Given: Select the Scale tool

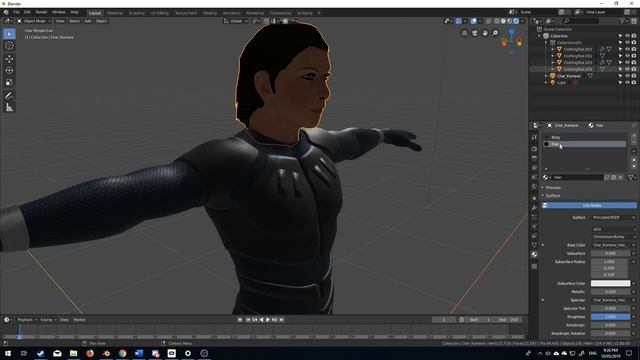Looking at the screenshot, I should tap(9, 82).
